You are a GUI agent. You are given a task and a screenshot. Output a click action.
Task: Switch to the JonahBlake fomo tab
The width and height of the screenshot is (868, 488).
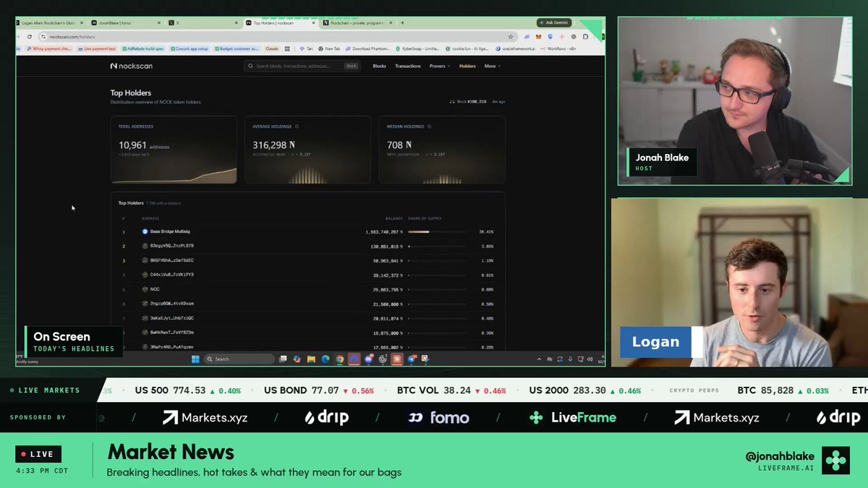[x=125, y=22]
